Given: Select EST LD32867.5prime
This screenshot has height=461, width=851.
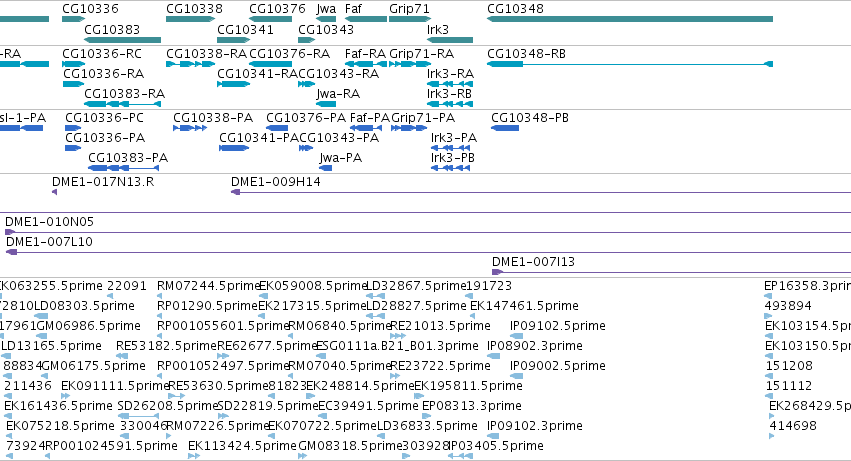Looking at the screenshot, I should [x=416, y=286].
